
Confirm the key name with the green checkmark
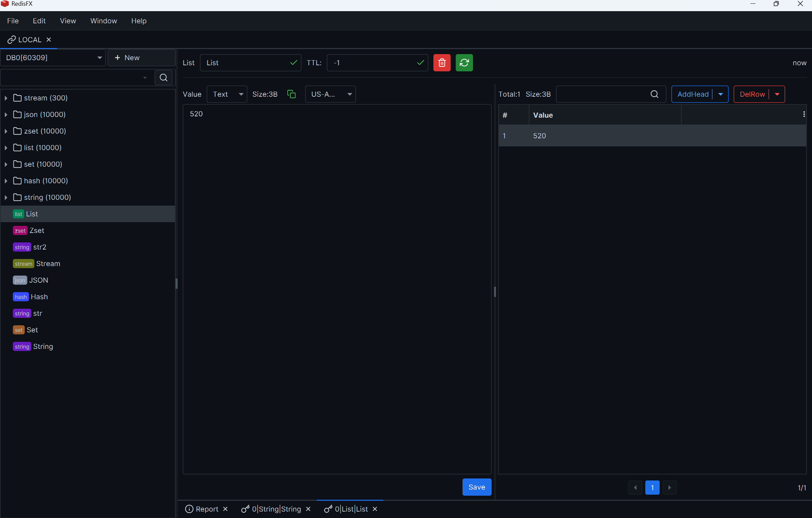tap(293, 63)
